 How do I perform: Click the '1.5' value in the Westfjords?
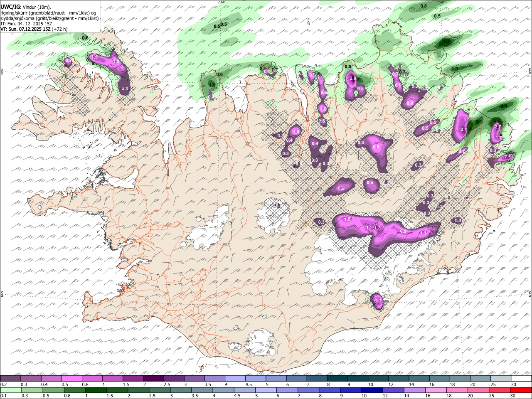[94, 57]
